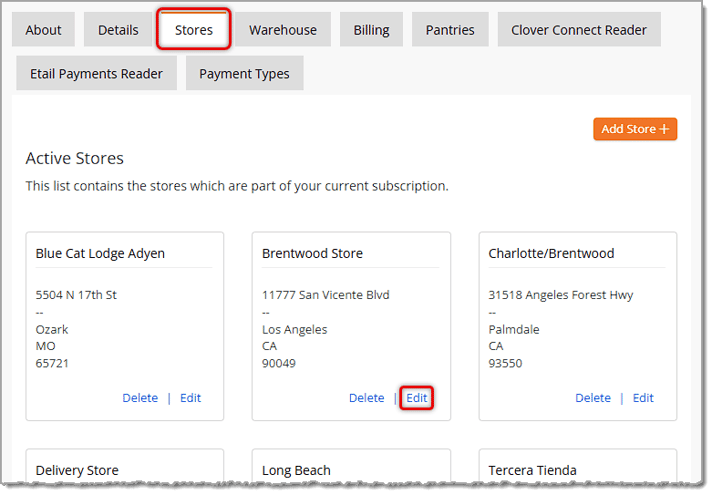Click the Tercera Tienda card title
The image size is (712, 495).
533,470
